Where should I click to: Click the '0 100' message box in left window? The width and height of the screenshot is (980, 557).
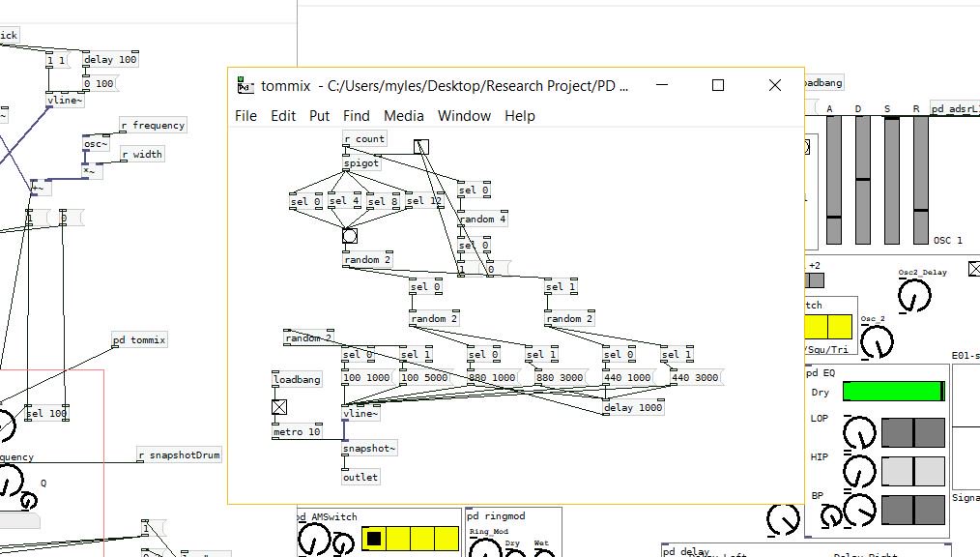click(x=100, y=84)
